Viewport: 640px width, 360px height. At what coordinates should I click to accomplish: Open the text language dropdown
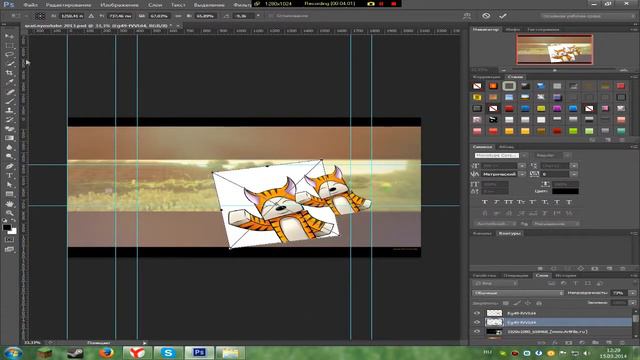pyautogui.click(x=494, y=224)
